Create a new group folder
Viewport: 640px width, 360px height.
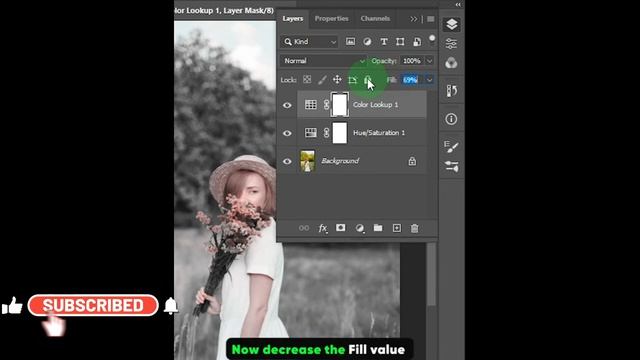pos(378,228)
